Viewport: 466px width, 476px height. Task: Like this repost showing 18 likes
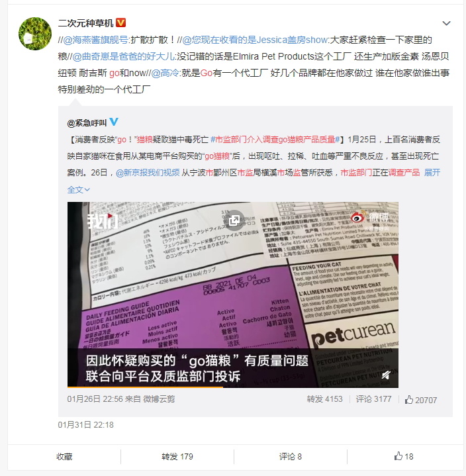tap(404, 456)
